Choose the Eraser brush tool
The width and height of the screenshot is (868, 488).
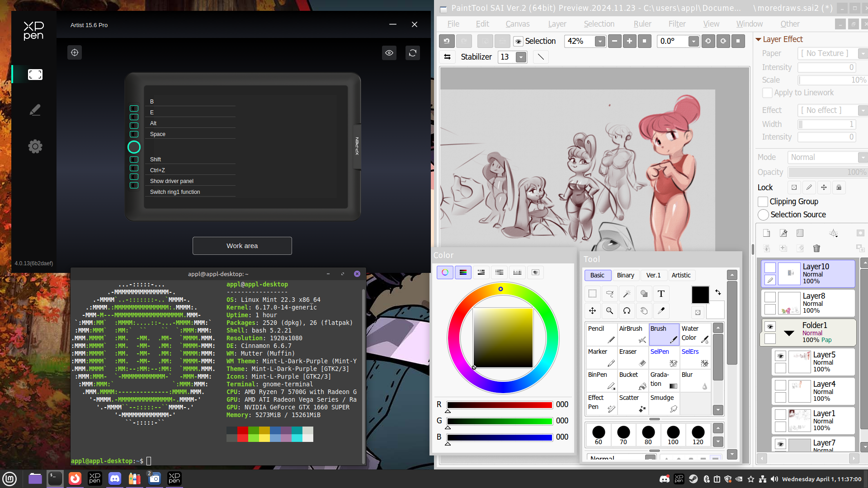[x=633, y=357]
